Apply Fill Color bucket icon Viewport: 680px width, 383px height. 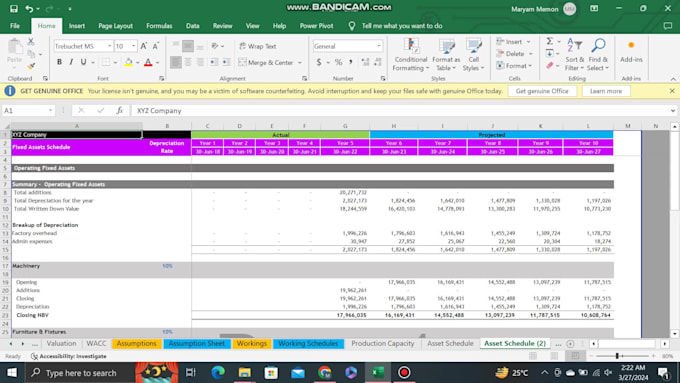[x=128, y=62]
